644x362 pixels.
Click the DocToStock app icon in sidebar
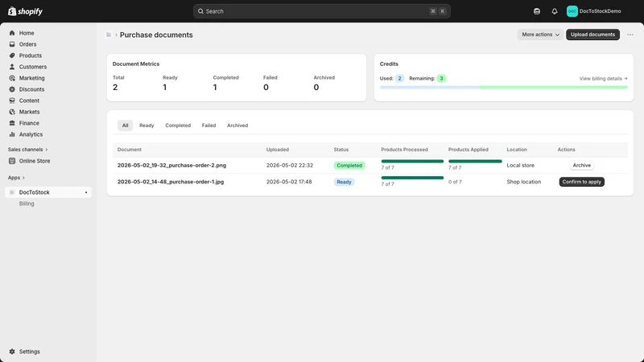pyautogui.click(x=12, y=192)
